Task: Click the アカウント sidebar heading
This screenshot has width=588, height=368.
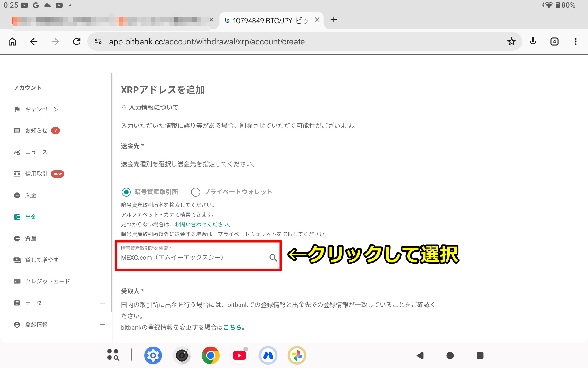Action: (x=27, y=88)
